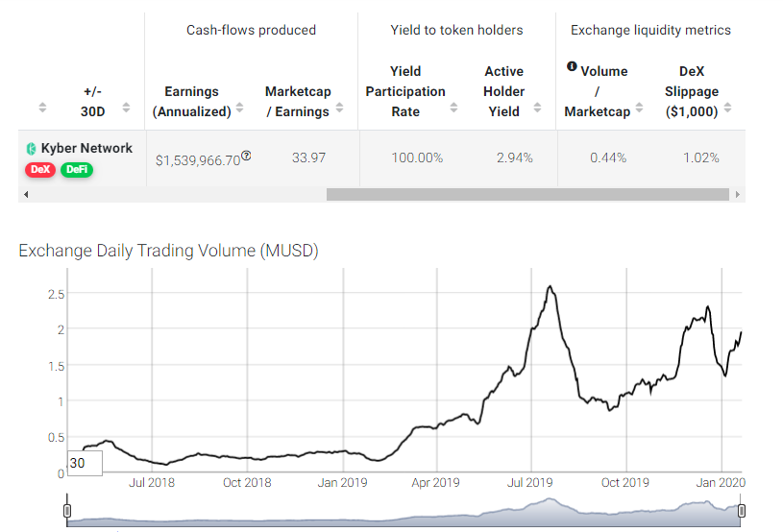Sort by Yield Participation Rate arrows
This screenshot has height=532, width=783.
pos(453,108)
